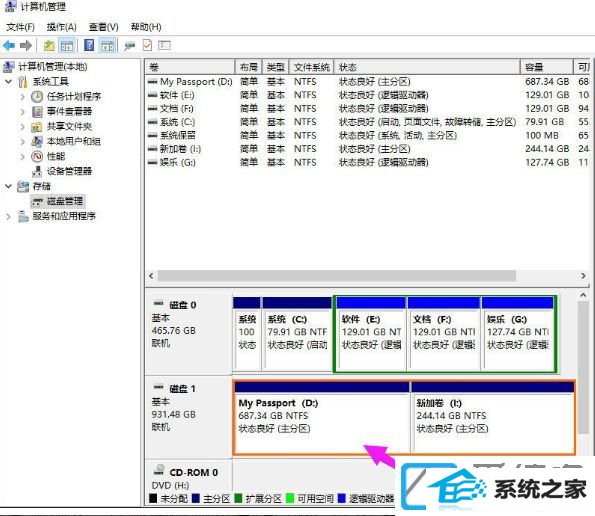Select the Event Viewer icon in tree
Viewport: 595px width, 516px height.
click(37, 112)
